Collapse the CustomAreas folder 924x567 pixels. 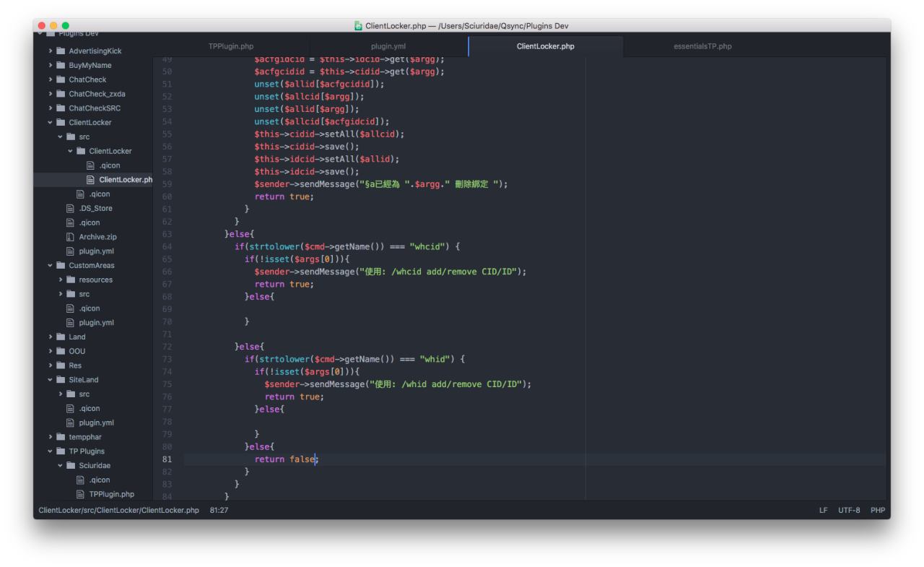coord(51,265)
